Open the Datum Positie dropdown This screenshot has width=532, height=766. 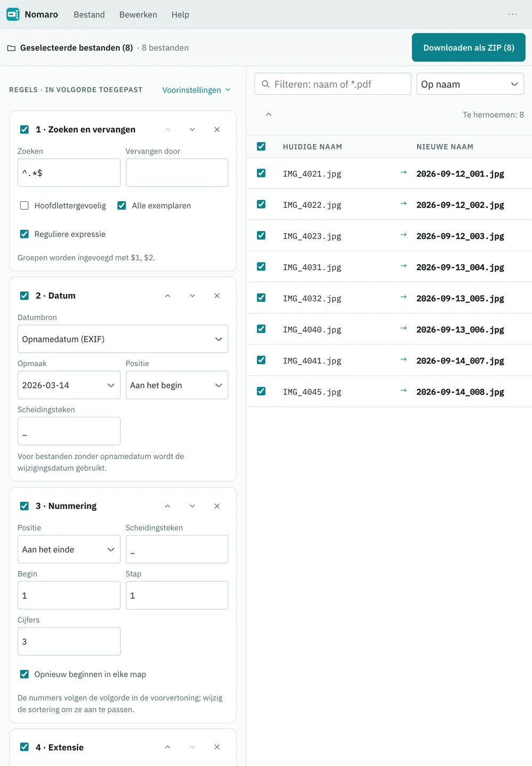tap(177, 385)
